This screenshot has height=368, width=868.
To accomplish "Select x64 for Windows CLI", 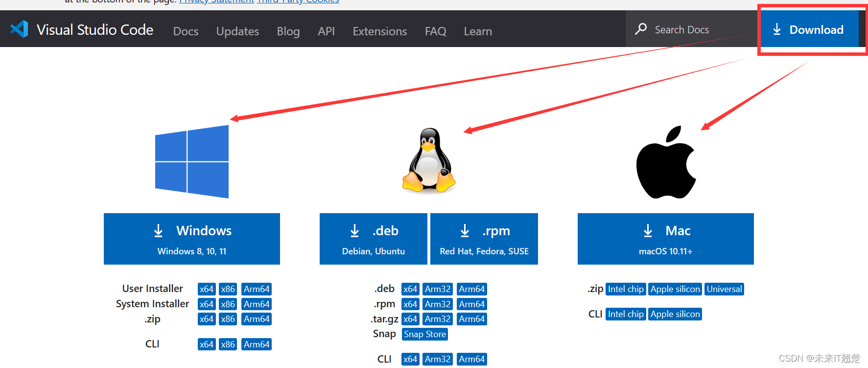I will pyautogui.click(x=207, y=344).
